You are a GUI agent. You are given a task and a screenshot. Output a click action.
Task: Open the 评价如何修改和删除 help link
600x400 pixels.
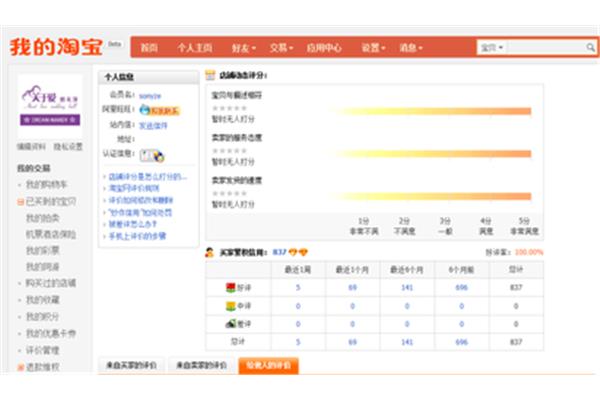141,200
